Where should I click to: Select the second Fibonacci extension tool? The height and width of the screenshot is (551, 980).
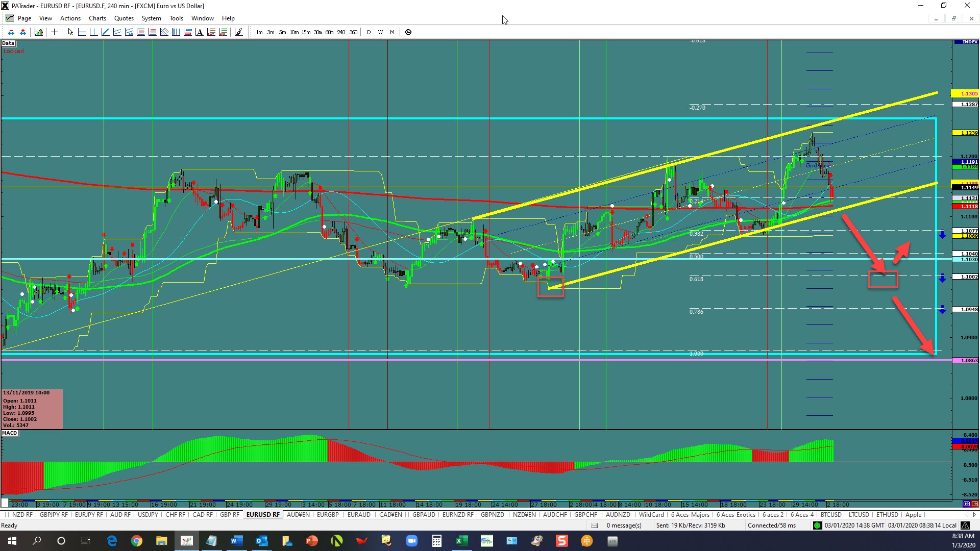tap(152, 32)
